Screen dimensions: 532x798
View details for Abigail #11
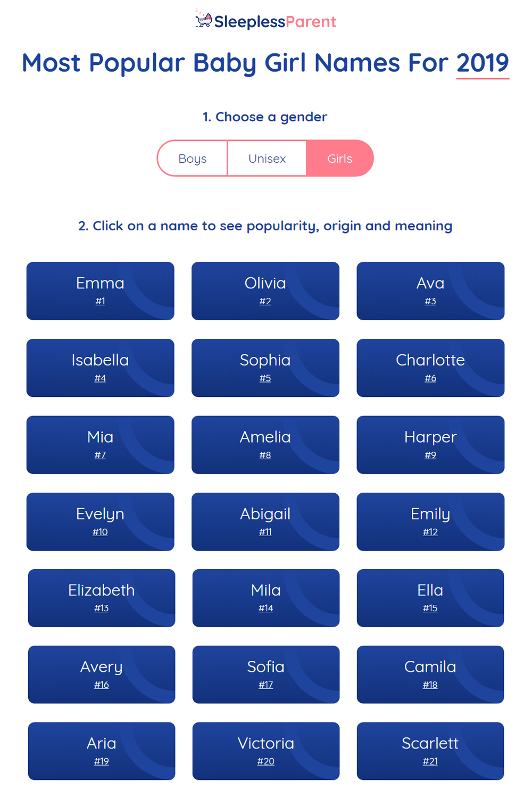click(265, 522)
